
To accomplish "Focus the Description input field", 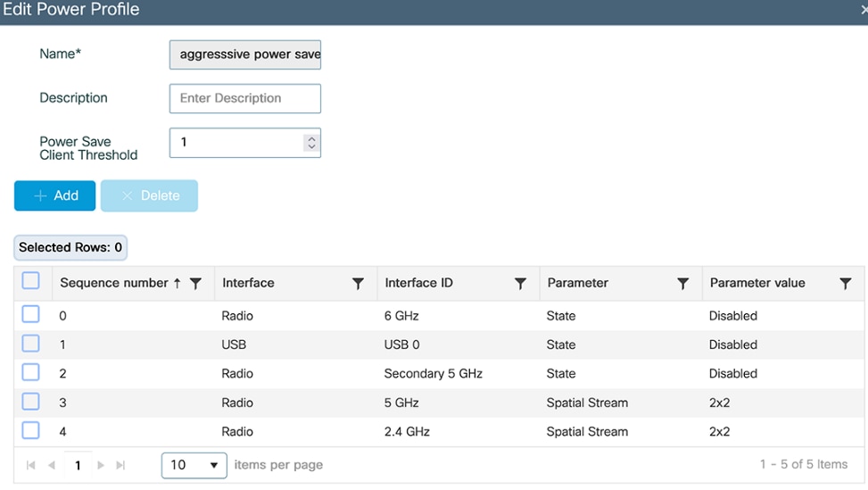I will 245,98.
